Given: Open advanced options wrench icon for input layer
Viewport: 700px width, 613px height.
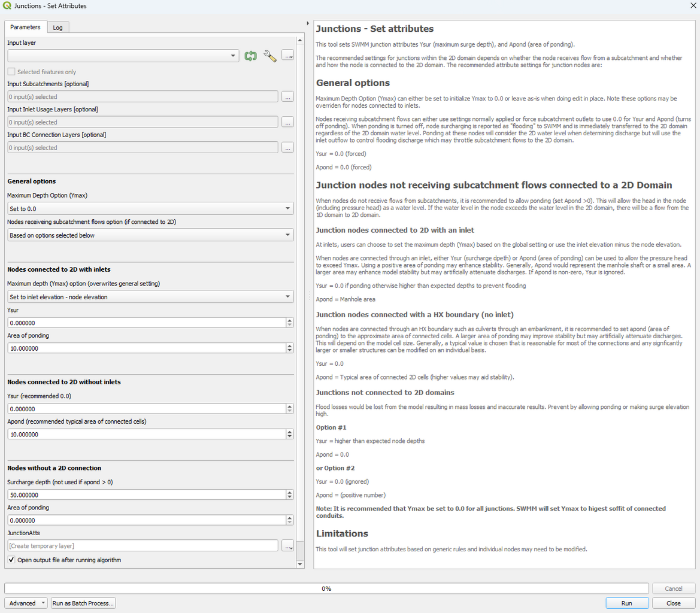Looking at the screenshot, I should (x=270, y=56).
